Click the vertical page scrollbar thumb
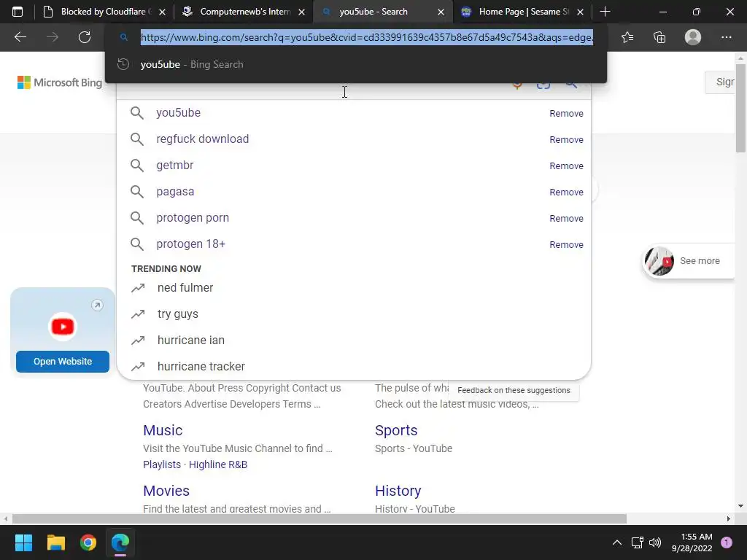 pos(740,108)
